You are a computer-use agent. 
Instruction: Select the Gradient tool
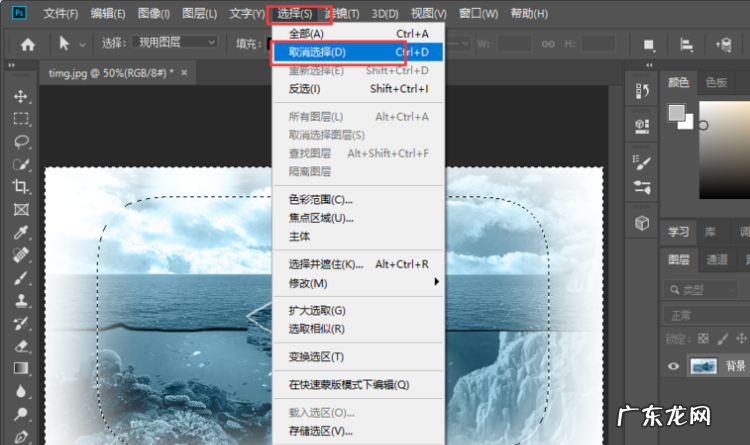(x=21, y=368)
